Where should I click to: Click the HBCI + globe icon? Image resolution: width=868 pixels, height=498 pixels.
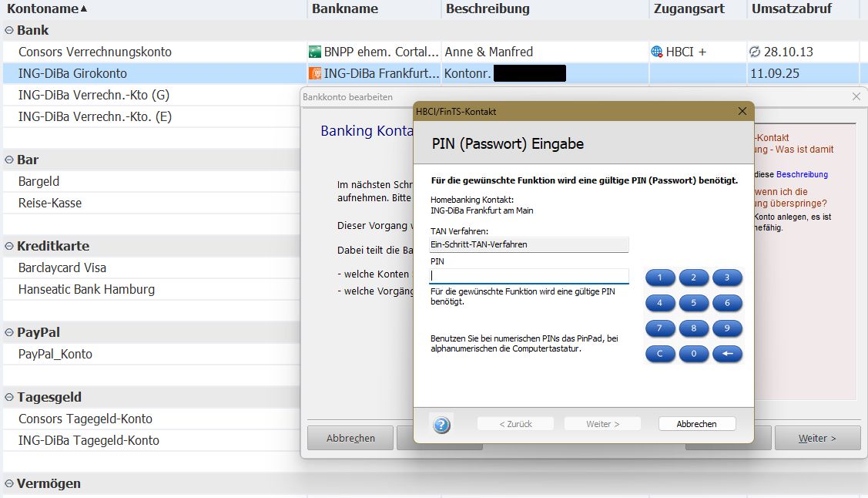pos(657,52)
